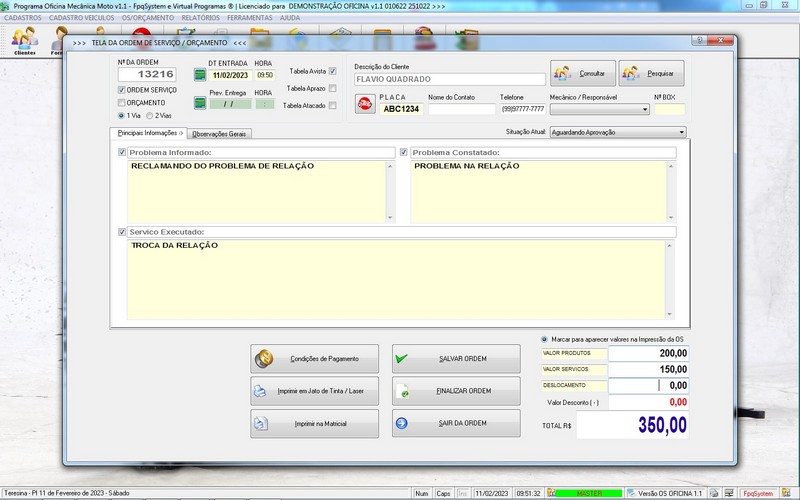
Task: Click the red vehicle icon next to PLACA
Action: (x=365, y=104)
